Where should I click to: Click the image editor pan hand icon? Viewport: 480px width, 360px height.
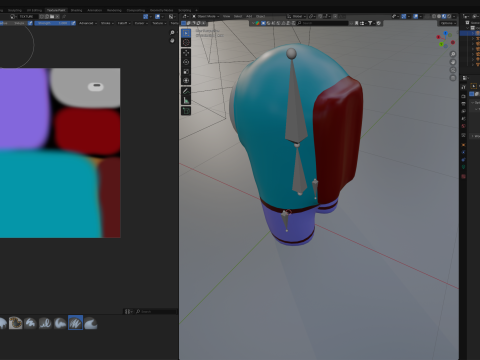[x=172, y=41]
